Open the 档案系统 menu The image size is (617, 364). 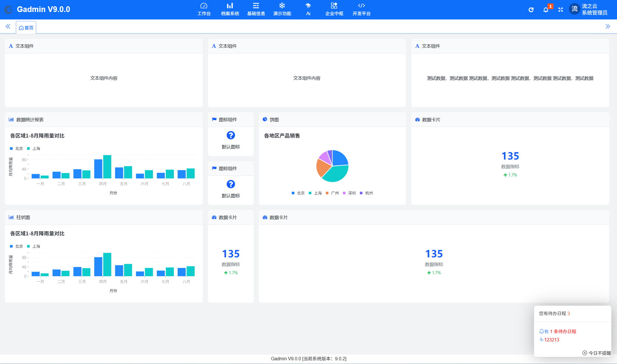(230, 9)
